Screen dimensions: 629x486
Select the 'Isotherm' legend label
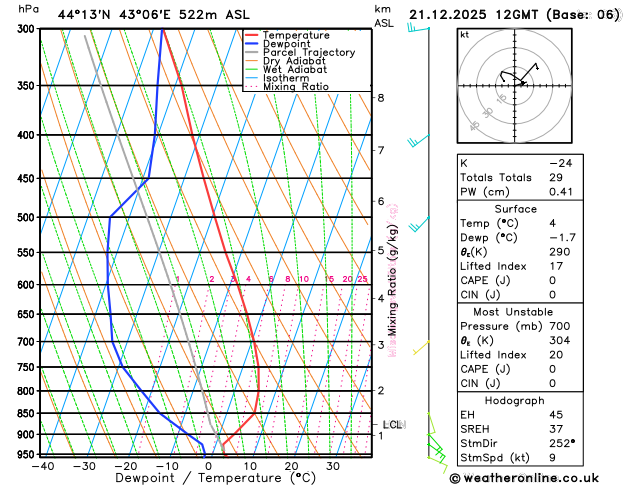point(286,78)
